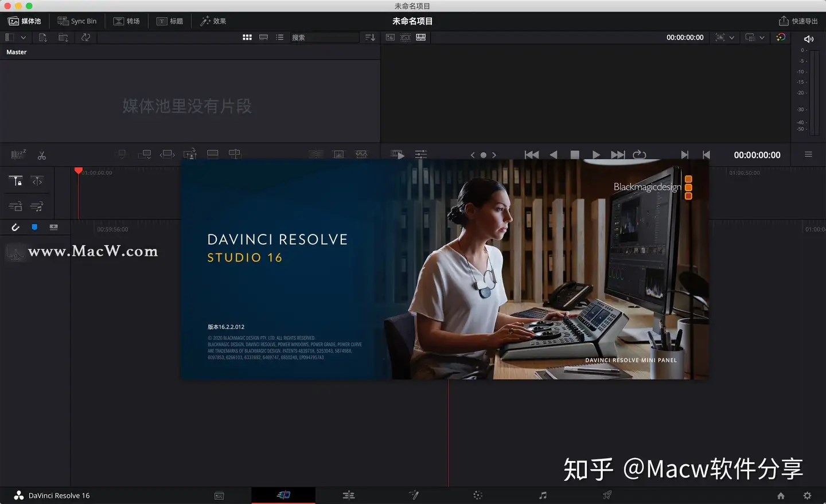Click the Cut transition icon
Screen dimensions: 826x504
(315, 154)
